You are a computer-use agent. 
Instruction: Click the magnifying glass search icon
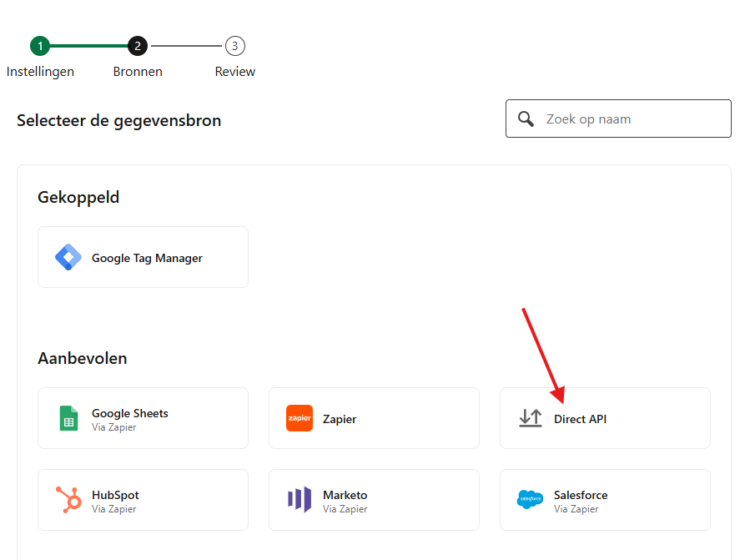(x=526, y=119)
